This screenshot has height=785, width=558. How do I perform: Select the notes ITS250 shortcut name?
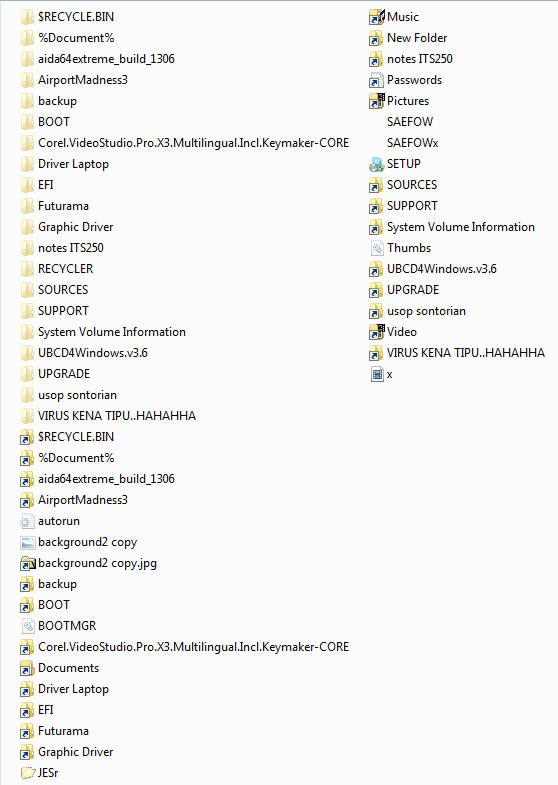[x=420, y=59]
